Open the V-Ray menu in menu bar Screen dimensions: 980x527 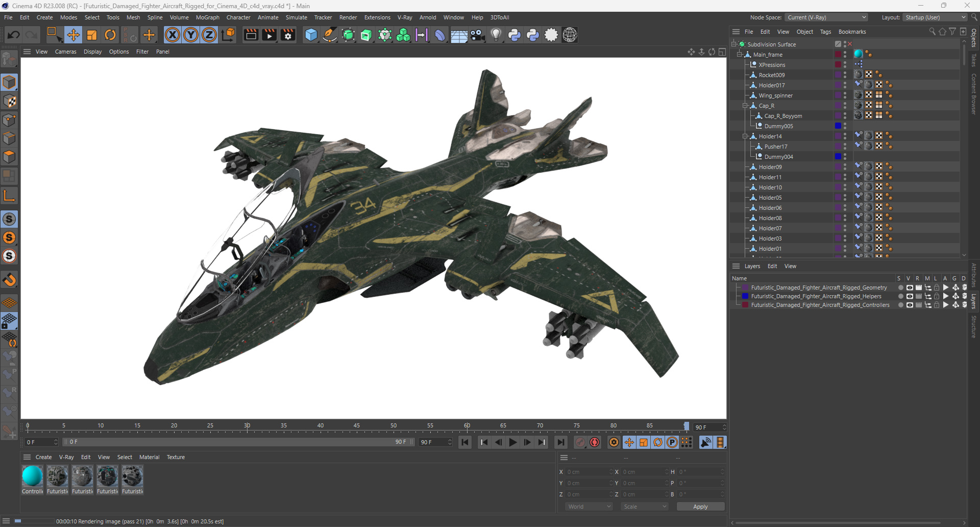click(405, 17)
